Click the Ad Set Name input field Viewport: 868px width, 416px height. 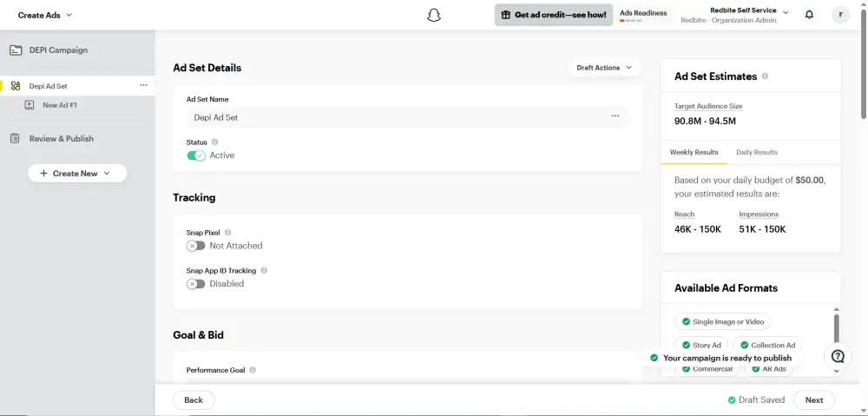(x=395, y=117)
